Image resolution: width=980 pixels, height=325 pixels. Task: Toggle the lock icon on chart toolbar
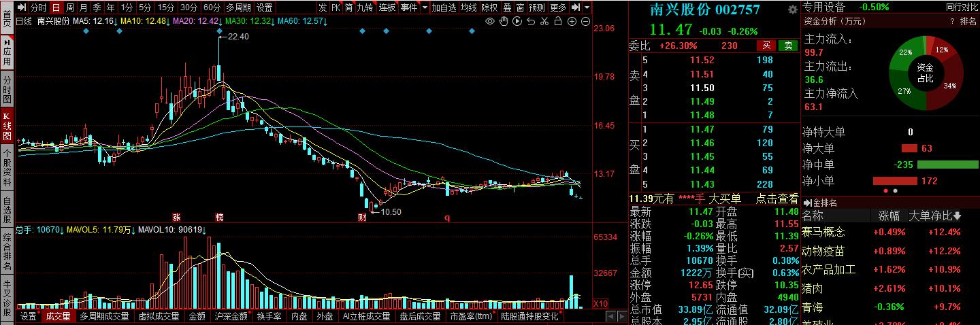tap(558, 22)
